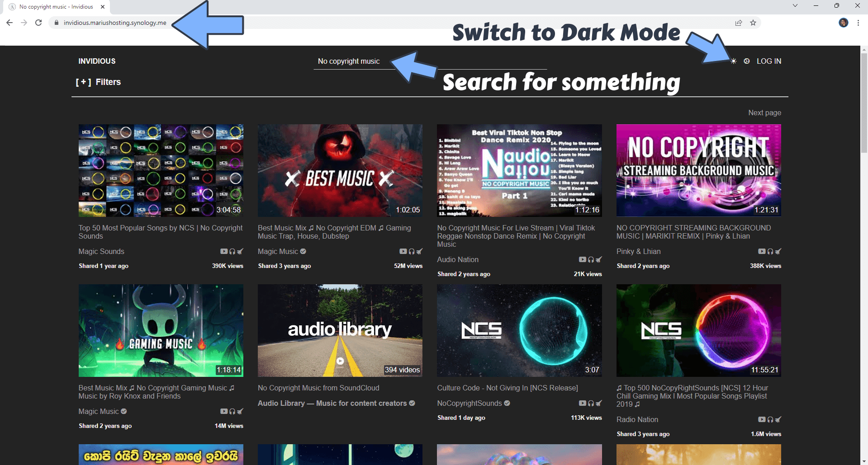Open Chrome's three-dot menu
The height and width of the screenshot is (465, 868).
[858, 23]
